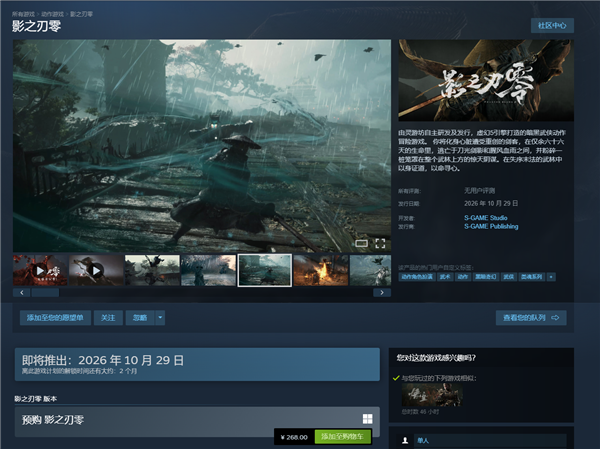The height and width of the screenshot is (449, 600).
Task: Click the ¥ 268.00 price label
Action: (294, 437)
